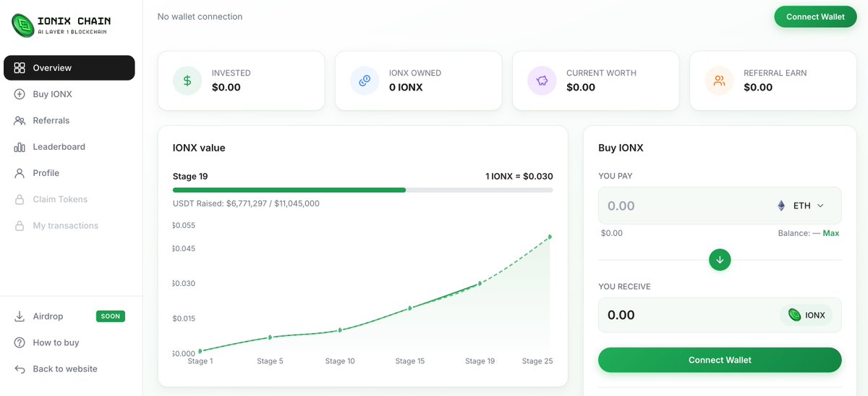
Task: Open the Overview menu item
Action: 69,68
